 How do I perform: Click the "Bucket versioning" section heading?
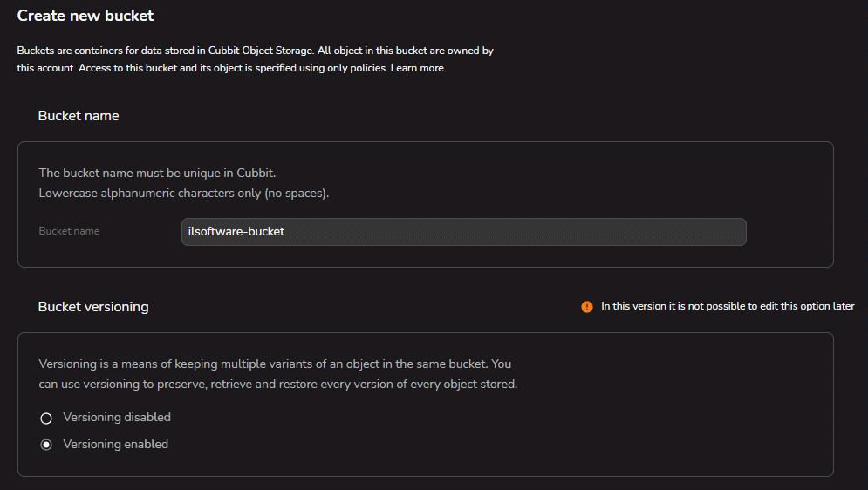click(x=93, y=307)
